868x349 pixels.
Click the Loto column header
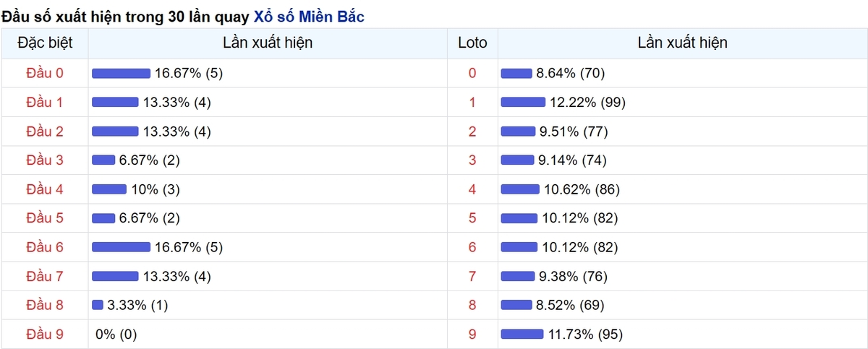tap(473, 43)
